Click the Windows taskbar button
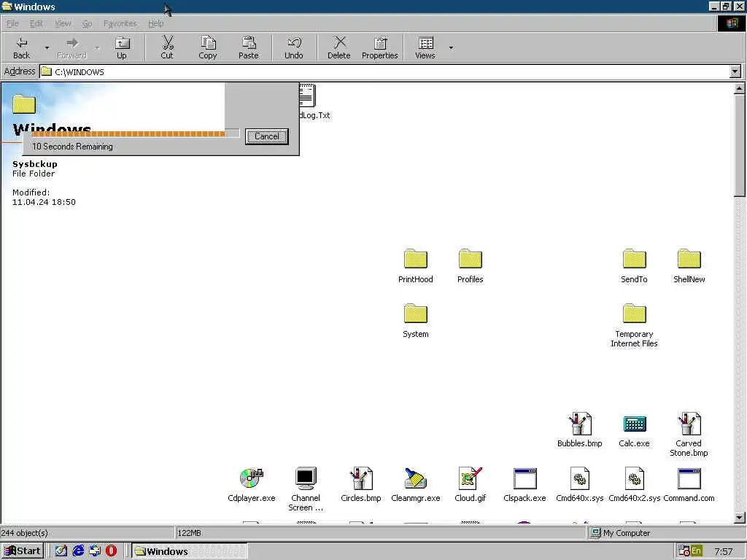This screenshot has height=560, width=747. [189, 551]
